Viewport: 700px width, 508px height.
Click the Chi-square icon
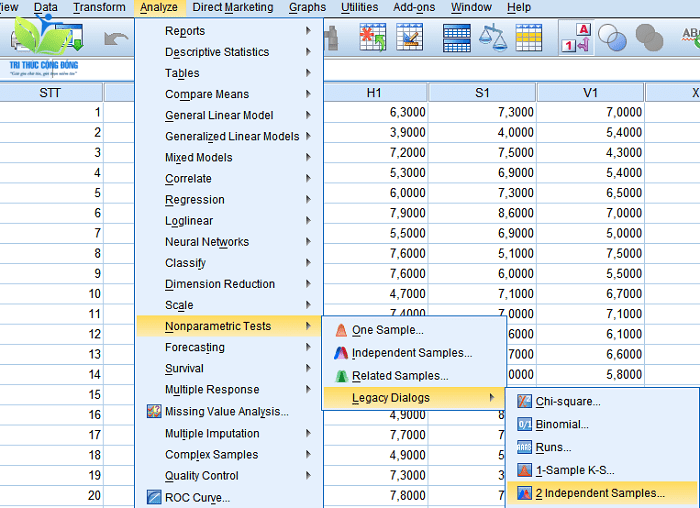pos(524,401)
